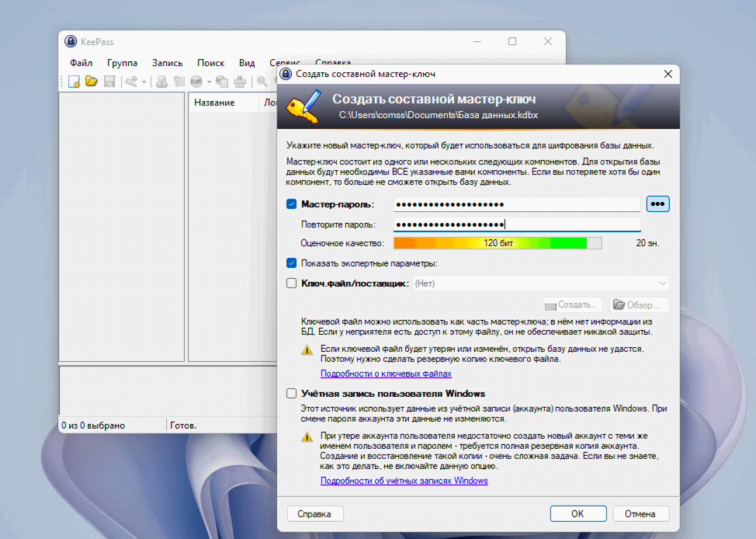Click the Copy password icon in KeePass toolbar

(179, 82)
